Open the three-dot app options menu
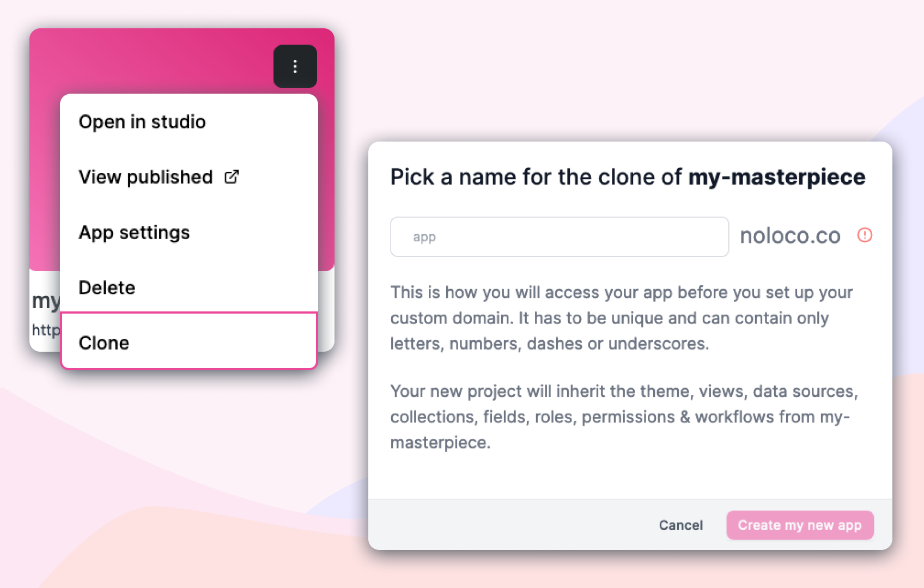The height and width of the screenshot is (588, 924). click(x=295, y=66)
